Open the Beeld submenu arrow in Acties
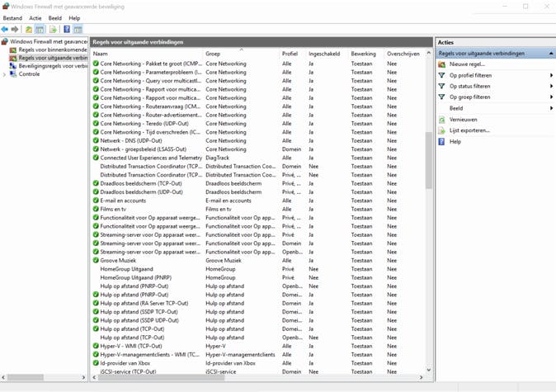This screenshot has width=556, height=392. click(x=551, y=108)
